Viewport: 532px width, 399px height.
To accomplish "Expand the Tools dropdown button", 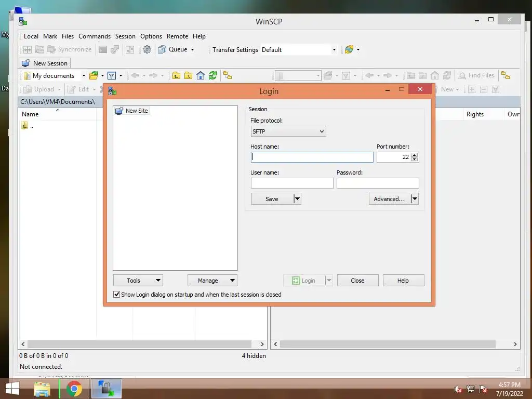I will click(138, 281).
